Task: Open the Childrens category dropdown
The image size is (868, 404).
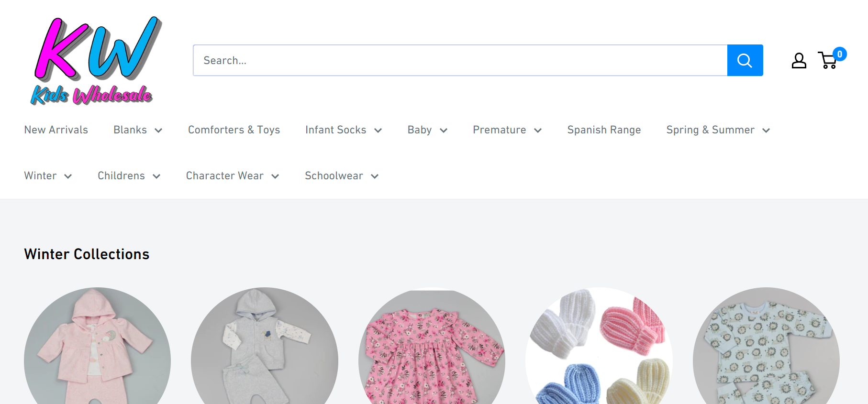Action: (129, 176)
